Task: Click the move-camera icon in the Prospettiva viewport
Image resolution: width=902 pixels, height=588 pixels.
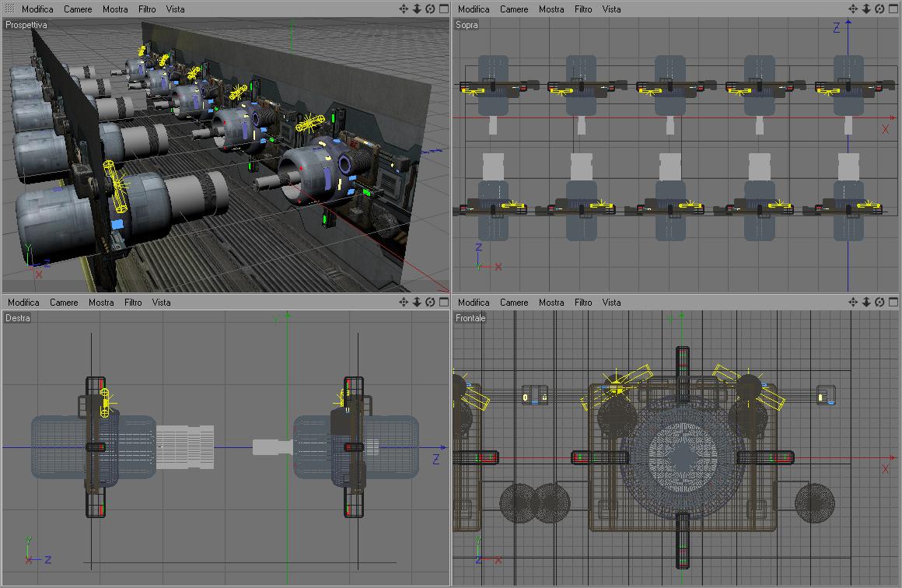Action: pyautogui.click(x=404, y=9)
